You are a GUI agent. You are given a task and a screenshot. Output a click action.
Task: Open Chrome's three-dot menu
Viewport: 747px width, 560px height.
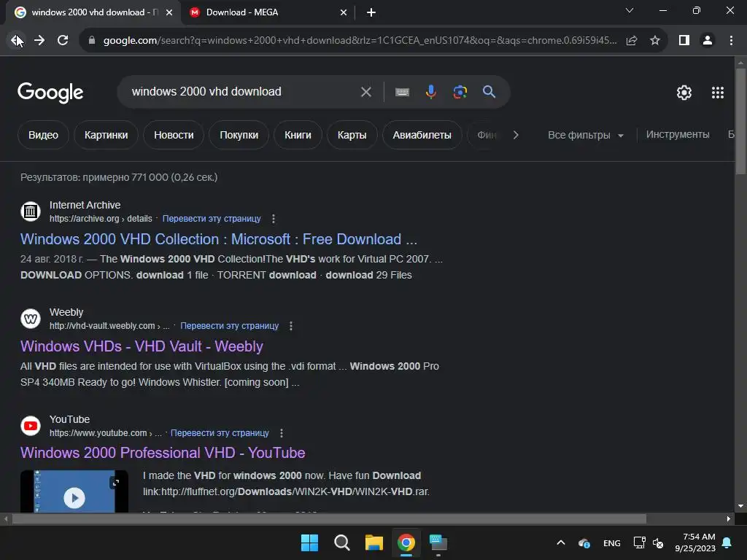click(731, 41)
